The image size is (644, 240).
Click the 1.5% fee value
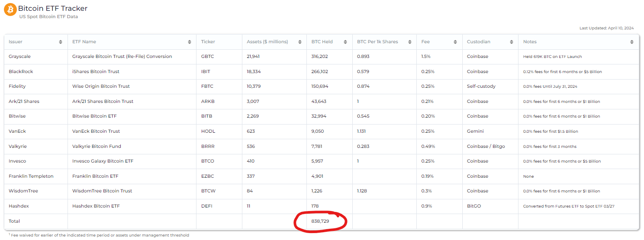pos(426,57)
